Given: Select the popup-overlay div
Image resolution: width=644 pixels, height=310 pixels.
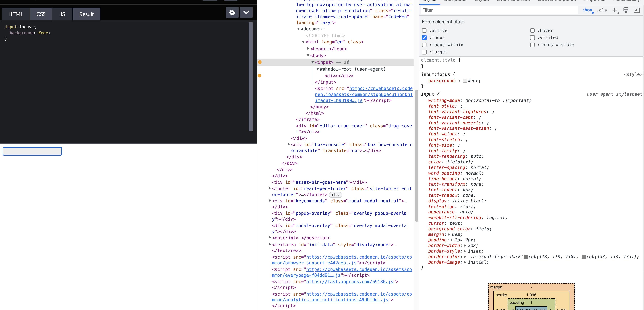Looking at the screenshot, I should pyautogui.click(x=339, y=216).
